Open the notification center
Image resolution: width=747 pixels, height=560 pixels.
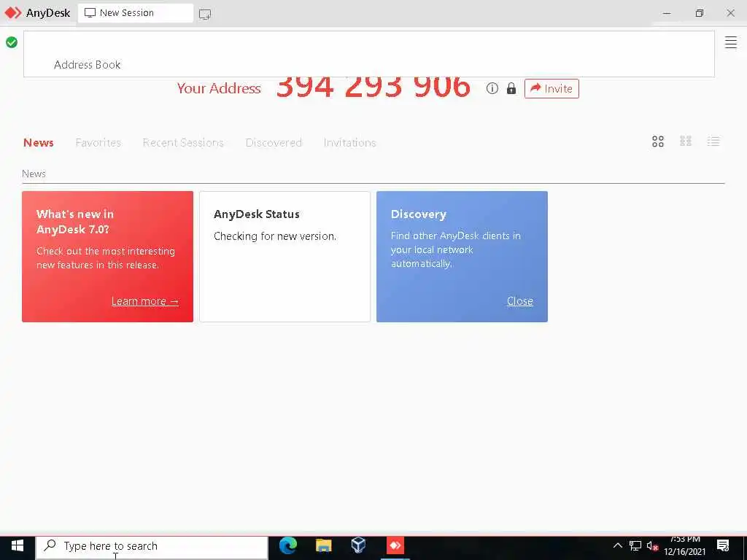coord(723,545)
